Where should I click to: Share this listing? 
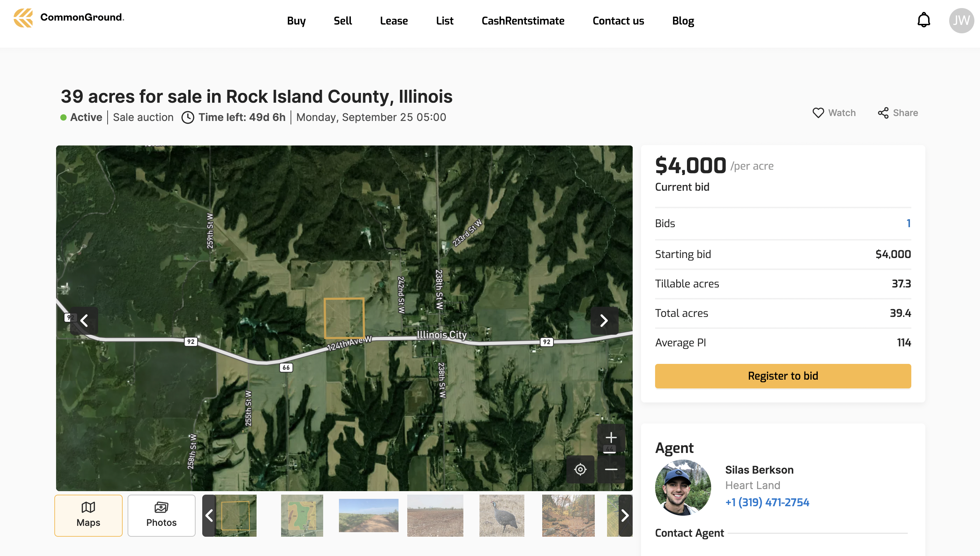[x=898, y=113]
